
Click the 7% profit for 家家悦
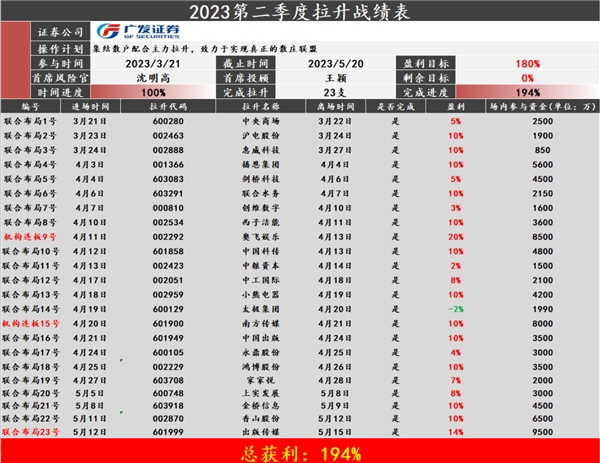(x=455, y=380)
